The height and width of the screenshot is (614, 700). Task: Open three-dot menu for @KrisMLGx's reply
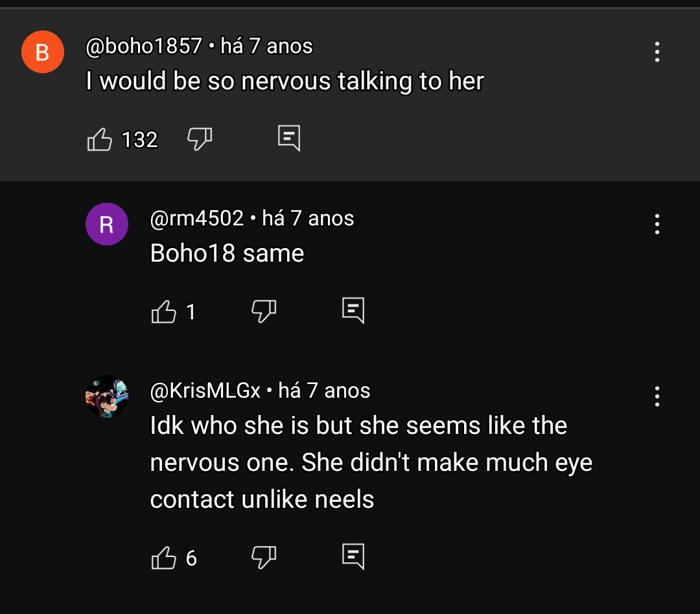[x=657, y=396]
